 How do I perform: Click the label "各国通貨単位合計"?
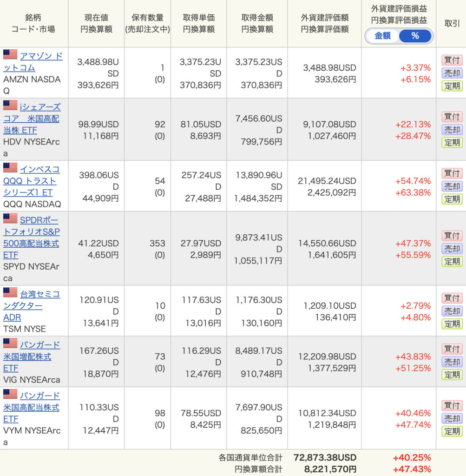[x=250, y=457]
